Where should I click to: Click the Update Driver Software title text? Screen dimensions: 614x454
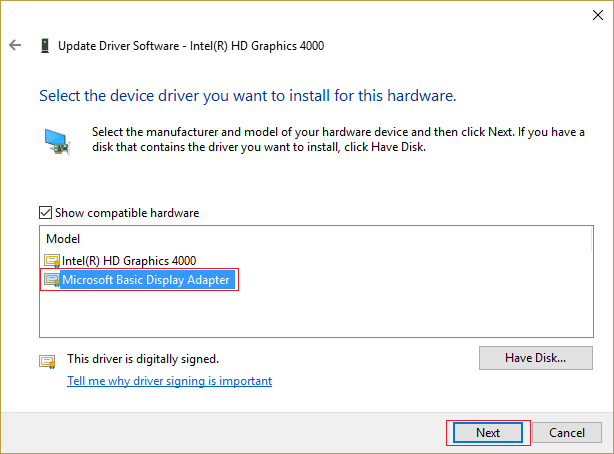[x=190, y=46]
